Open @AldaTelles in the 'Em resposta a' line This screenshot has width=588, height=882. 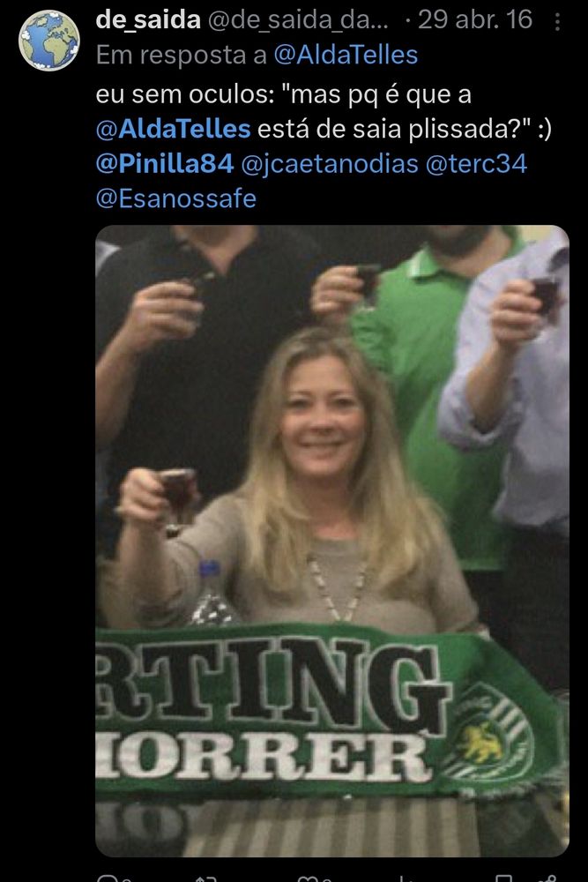click(x=346, y=55)
